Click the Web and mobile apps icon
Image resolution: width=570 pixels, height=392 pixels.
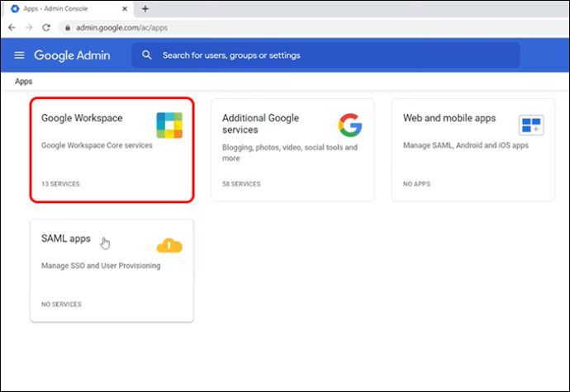coord(531,125)
